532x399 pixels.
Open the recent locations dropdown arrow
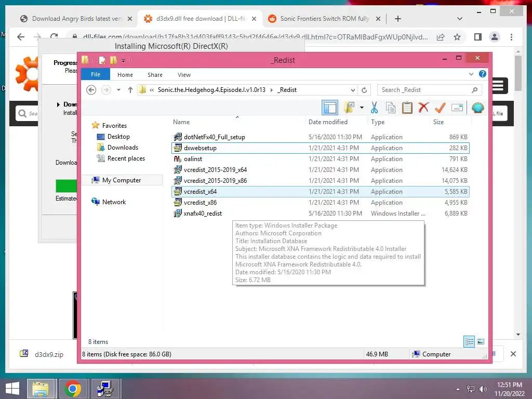[118, 90]
